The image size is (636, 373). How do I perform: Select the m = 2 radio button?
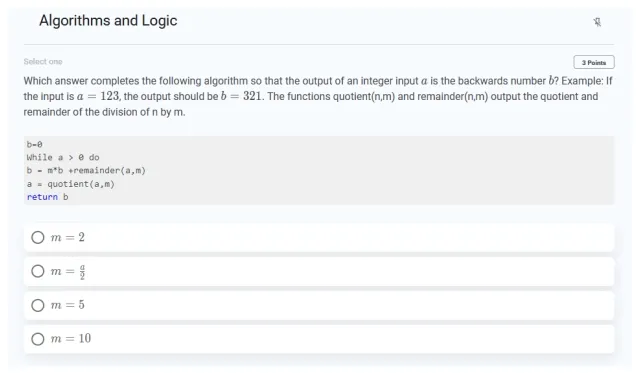pyautogui.click(x=38, y=237)
